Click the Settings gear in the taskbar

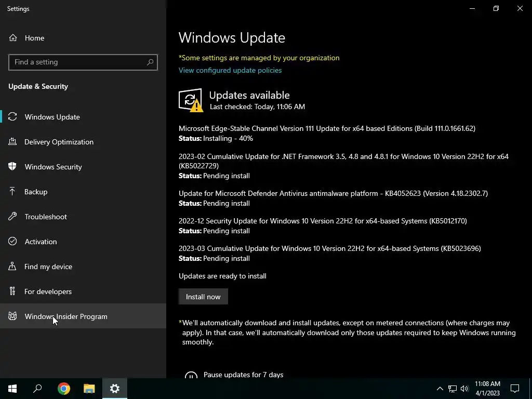(x=115, y=389)
